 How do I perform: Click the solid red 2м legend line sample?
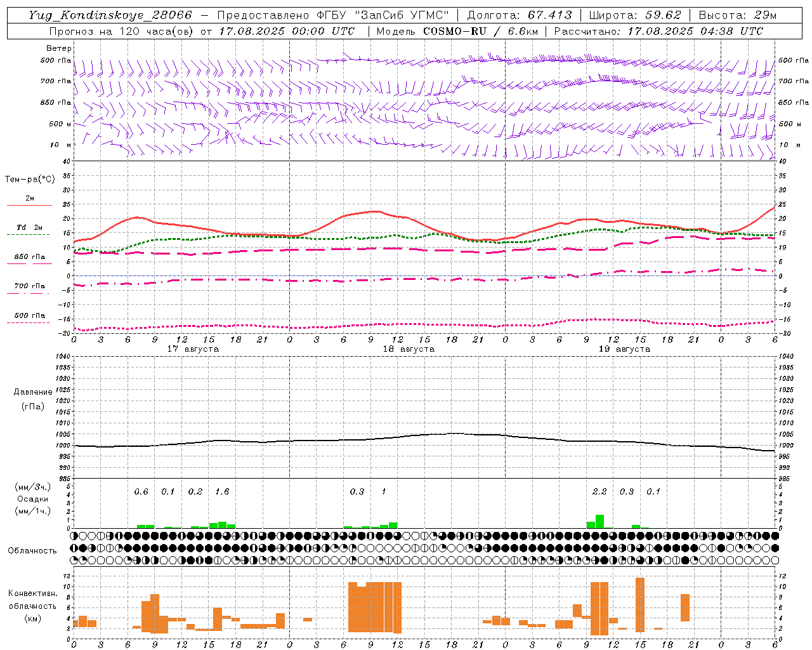click(x=29, y=205)
